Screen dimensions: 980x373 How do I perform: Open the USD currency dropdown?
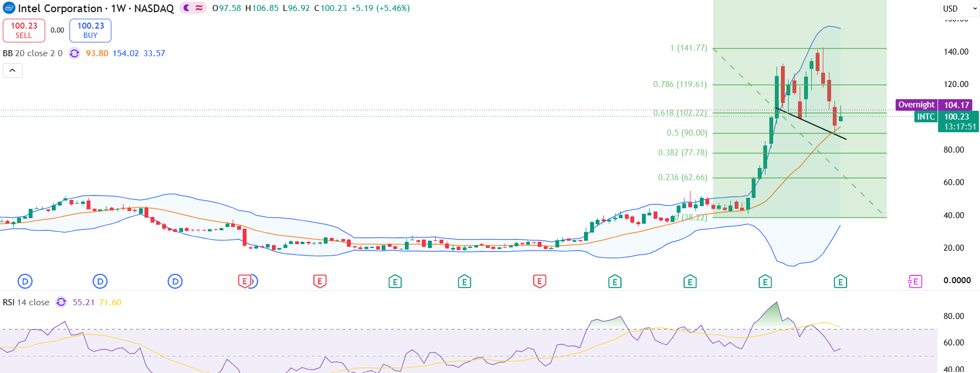pyautogui.click(x=959, y=8)
